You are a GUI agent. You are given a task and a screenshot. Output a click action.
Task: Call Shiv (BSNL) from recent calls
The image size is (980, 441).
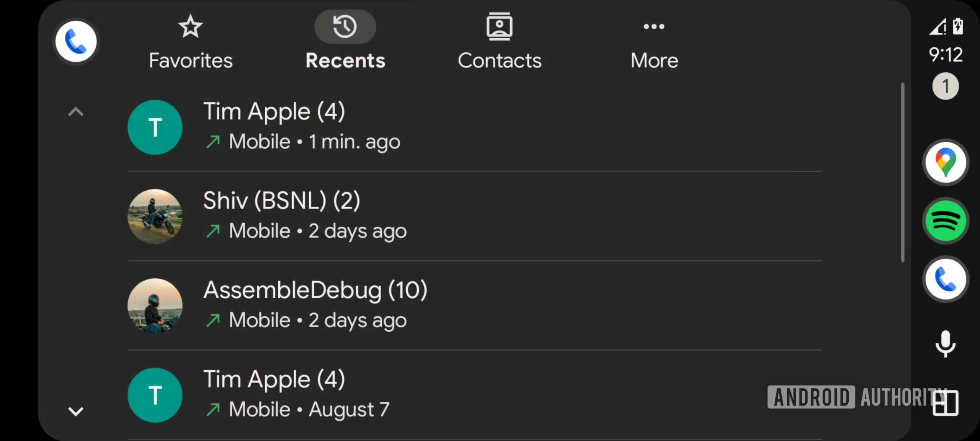click(345, 215)
